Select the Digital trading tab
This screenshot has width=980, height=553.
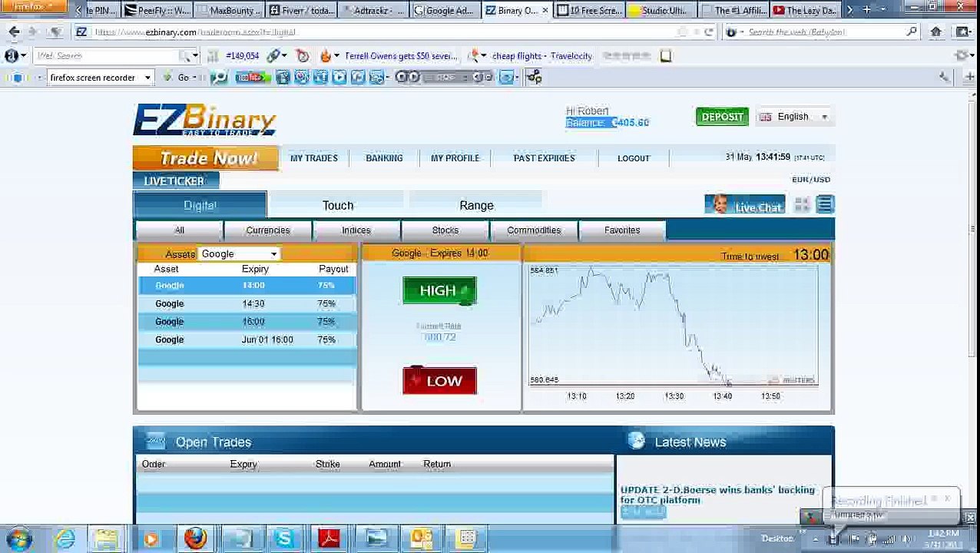[x=200, y=205]
